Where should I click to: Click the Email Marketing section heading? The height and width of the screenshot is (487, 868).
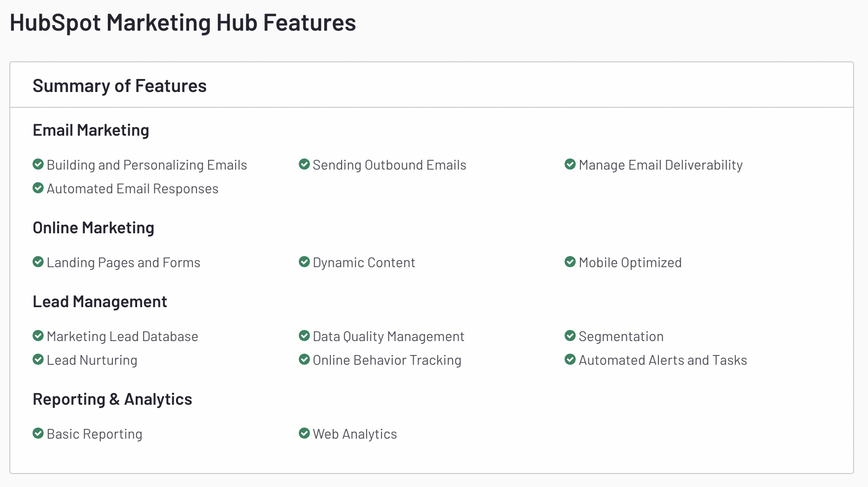tap(91, 131)
